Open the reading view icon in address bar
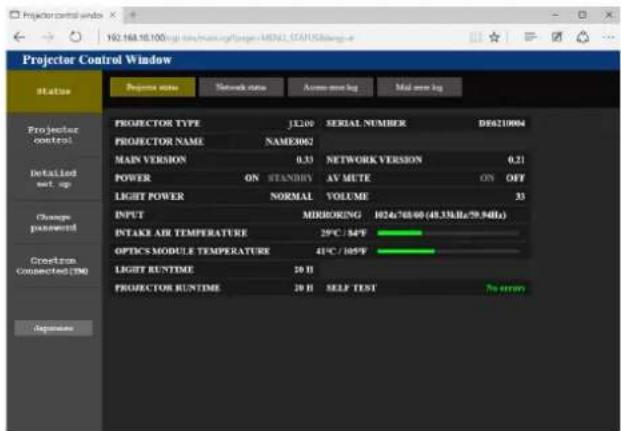 coord(476,37)
